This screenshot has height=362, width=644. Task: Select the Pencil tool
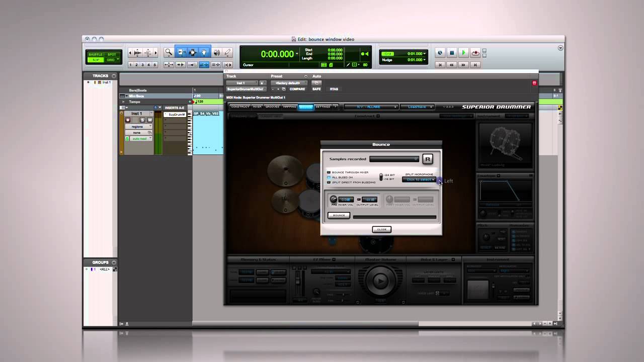pyautogui.click(x=227, y=52)
